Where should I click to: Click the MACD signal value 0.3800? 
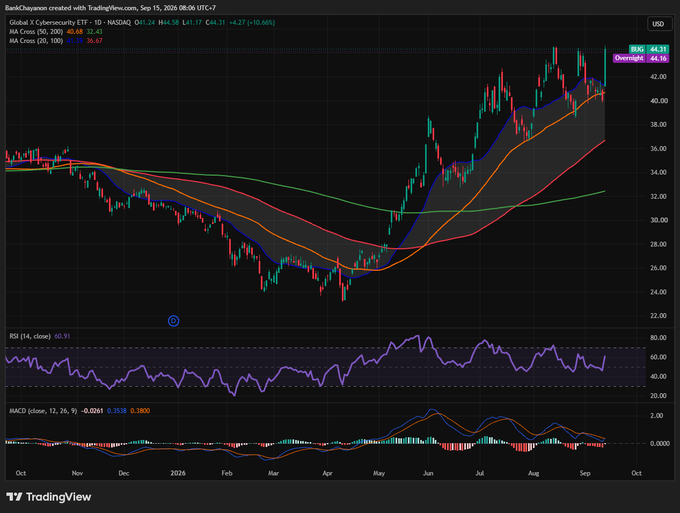(140, 411)
